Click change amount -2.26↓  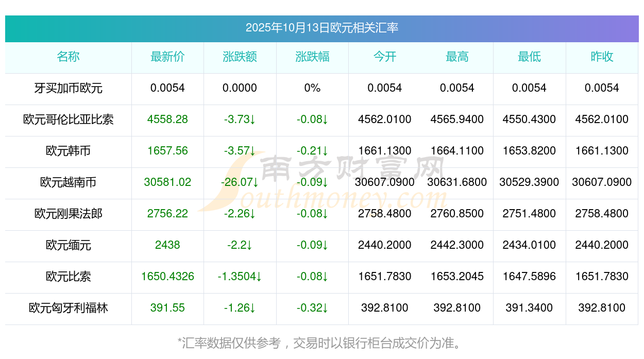pyautogui.click(x=240, y=214)
